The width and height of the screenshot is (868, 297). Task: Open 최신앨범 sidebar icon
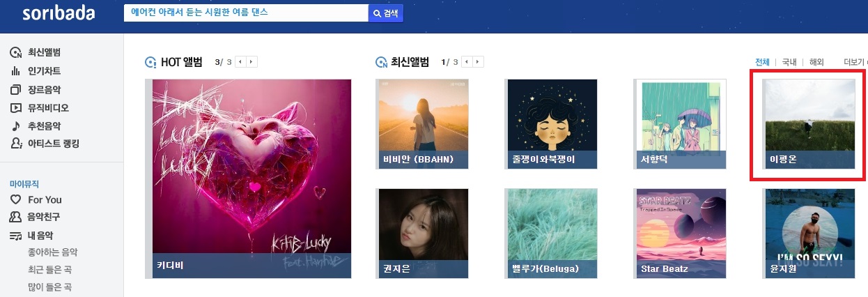coord(15,52)
